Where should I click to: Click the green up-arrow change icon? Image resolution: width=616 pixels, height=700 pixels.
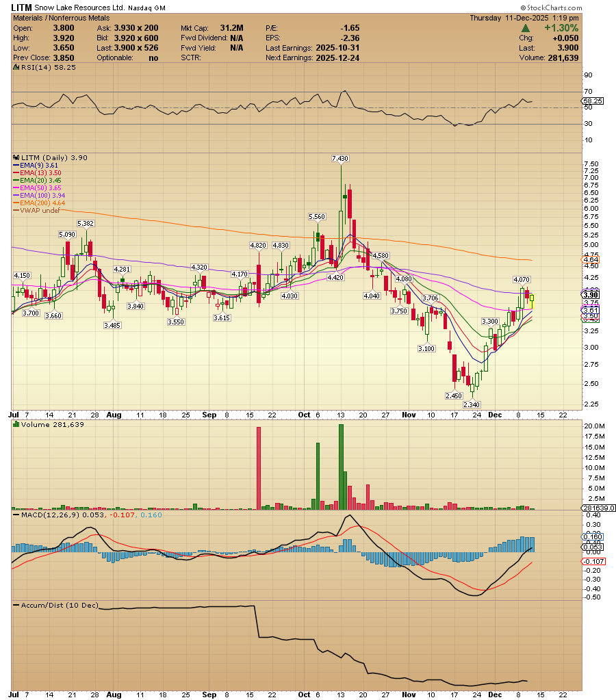pos(526,28)
